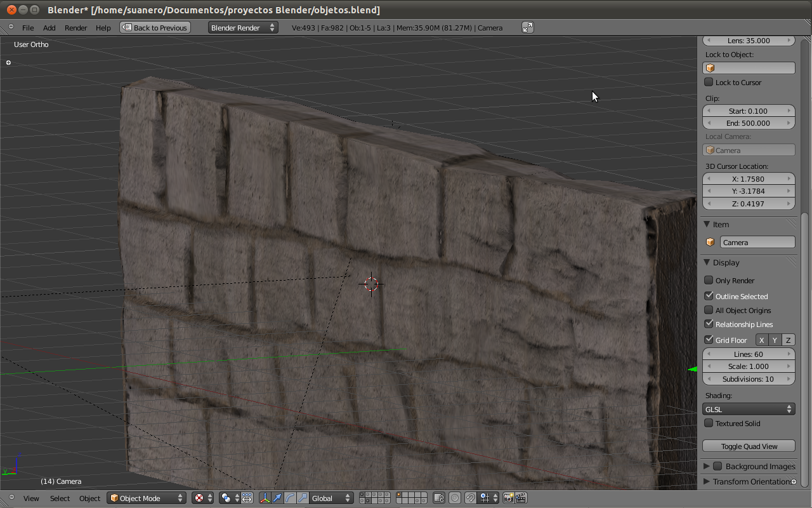Click the Lens 35.000 value slider
The width and height of the screenshot is (812, 508).
click(749, 40)
